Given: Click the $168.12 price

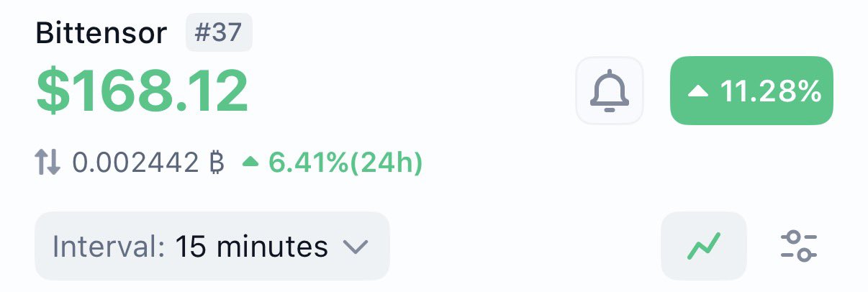Looking at the screenshot, I should (143, 92).
